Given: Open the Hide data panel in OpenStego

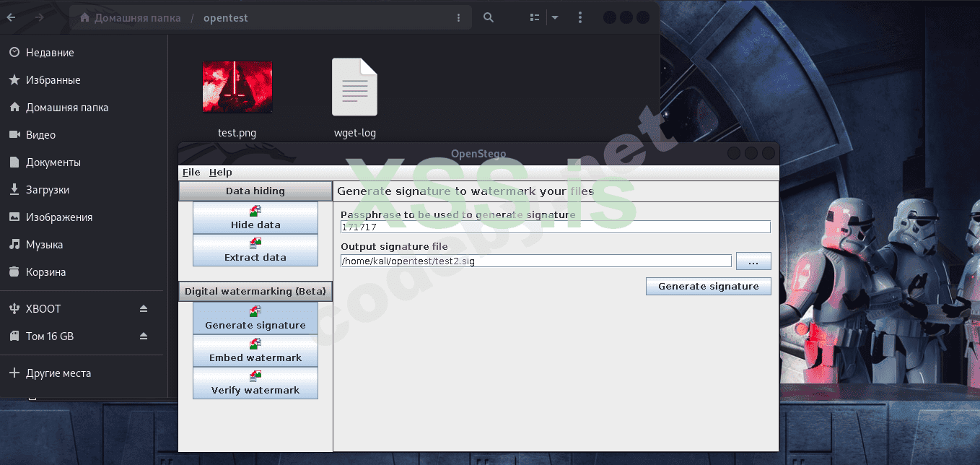Looking at the screenshot, I should 255,217.
